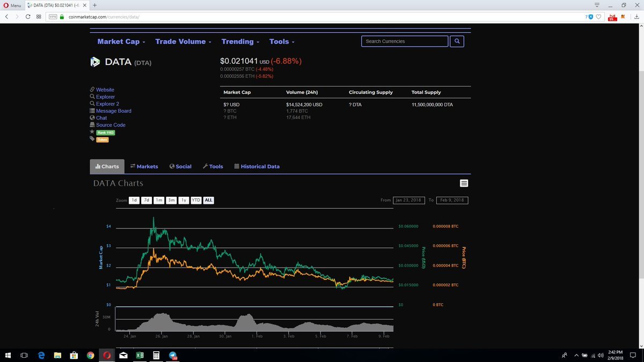This screenshot has height=362, width=644.
Task: Expand the Trade Volume dropdown menu
Action: pos(183,41)
